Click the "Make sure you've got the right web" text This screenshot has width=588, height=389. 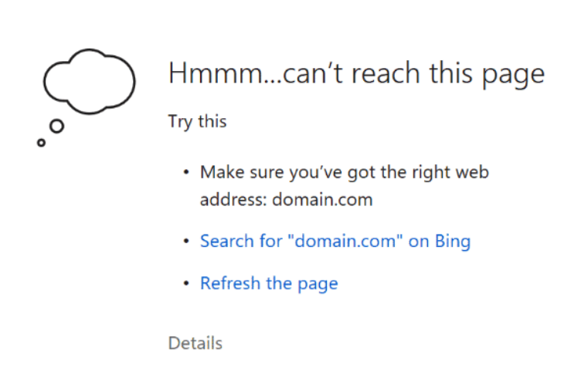[345, 172]
